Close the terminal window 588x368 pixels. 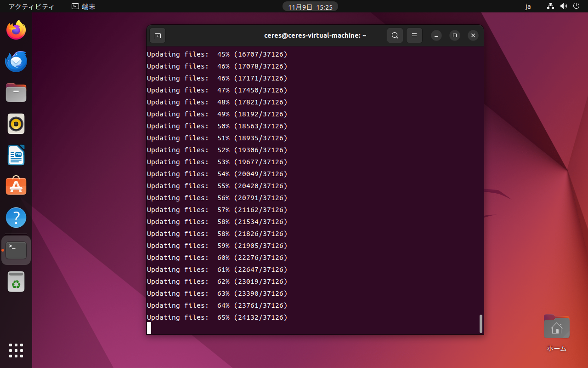click(x=473, y=35)
